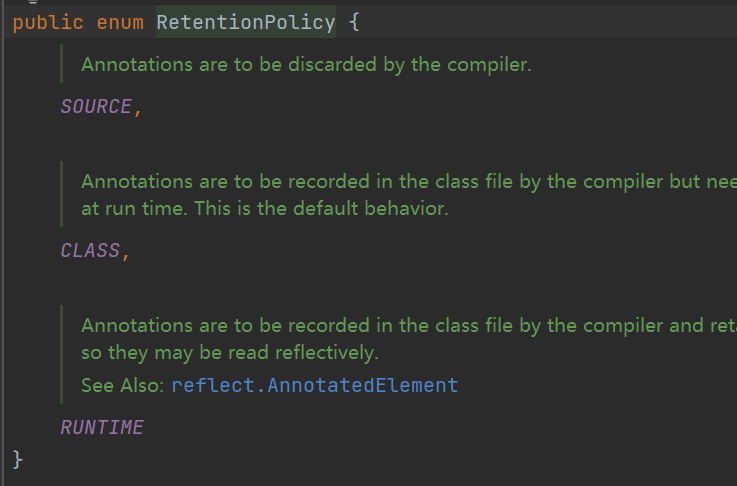The width and height of the screenshot is (737, 486).
Task: Click the 'public' keyword
Action: pyautogui.click(x=49, y=22)
